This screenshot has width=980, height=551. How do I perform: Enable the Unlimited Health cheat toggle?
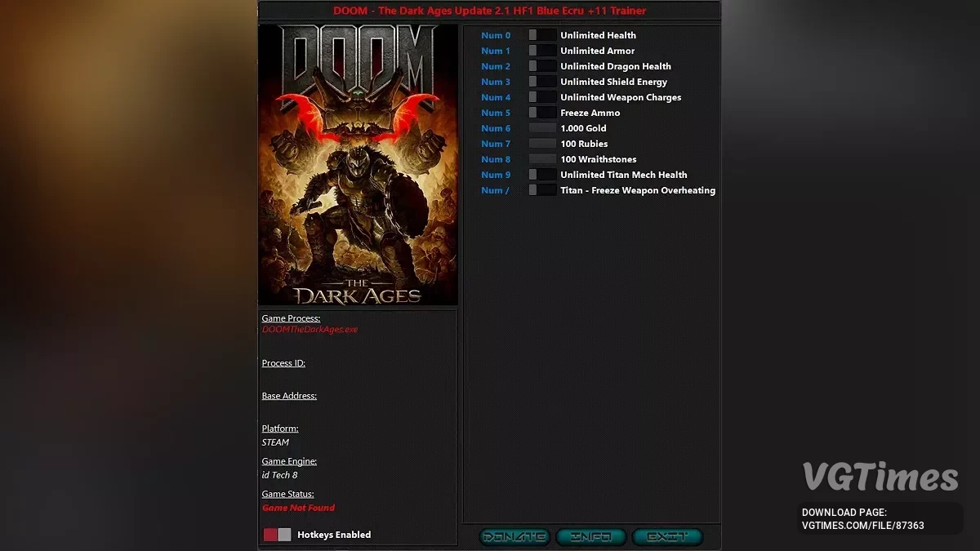click(x=541, y=35)
